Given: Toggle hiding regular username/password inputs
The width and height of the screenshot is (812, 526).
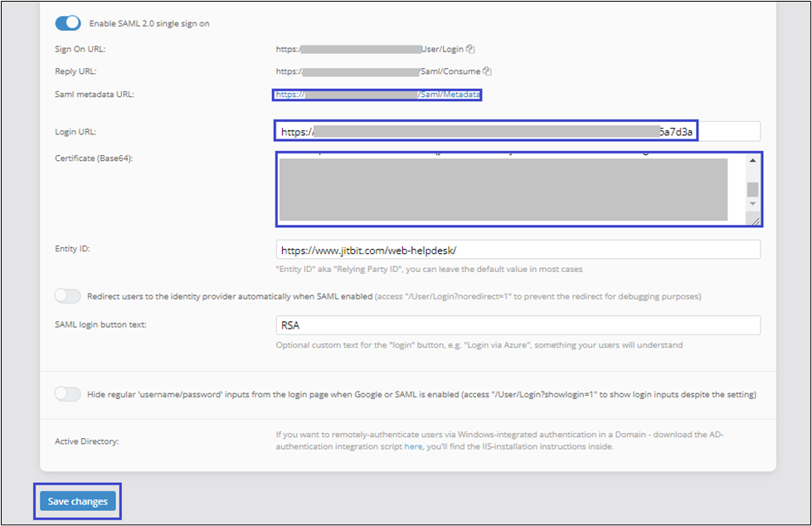Looking at the screenshot, I should [x=68, y=394].
